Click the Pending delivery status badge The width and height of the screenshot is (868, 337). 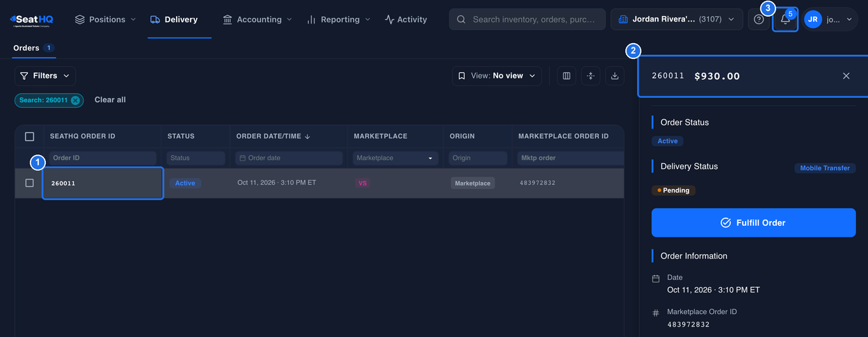[673, 190]
